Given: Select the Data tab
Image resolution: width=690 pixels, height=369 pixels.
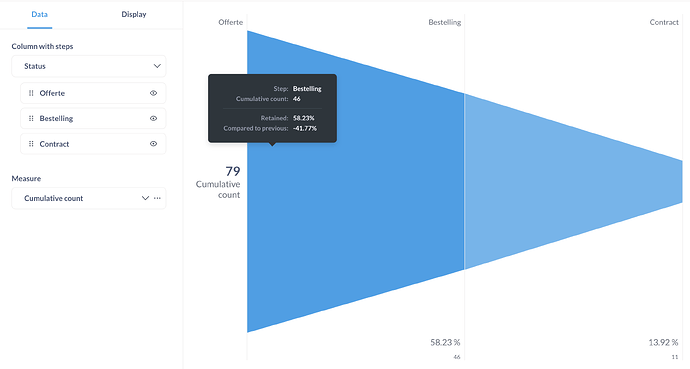Looking at the screenshot, I should (x=40, y=14).
